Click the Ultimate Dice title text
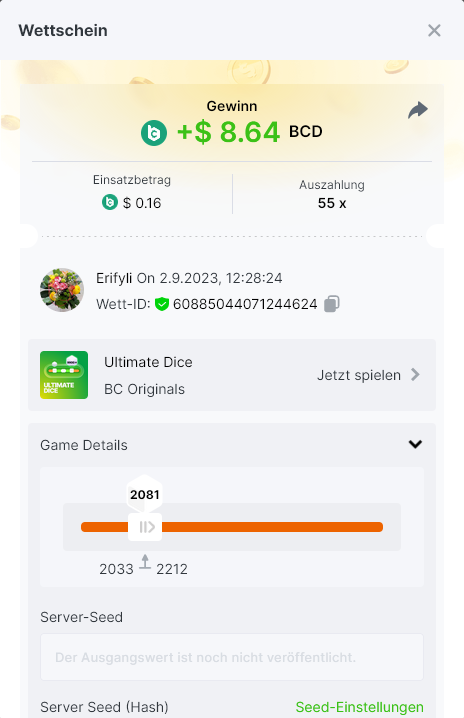This screenshot has width=464, height=718. (148, 362)
